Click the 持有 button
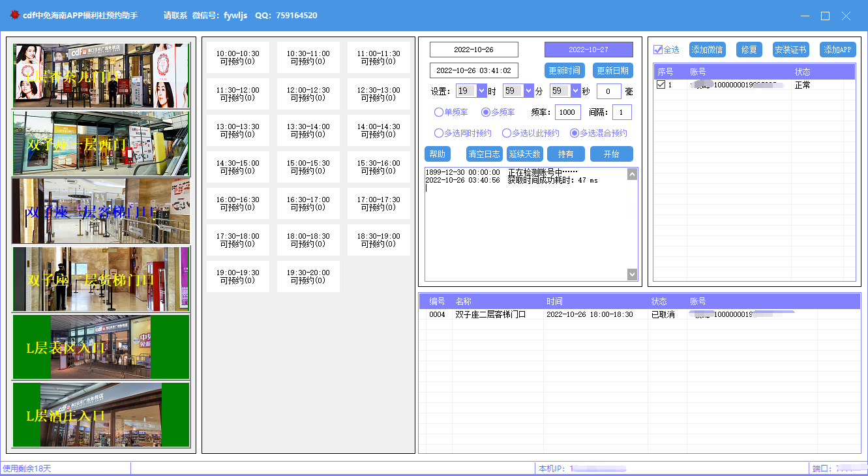The width and height of the screenshot is (868, 476). (566, 154)
